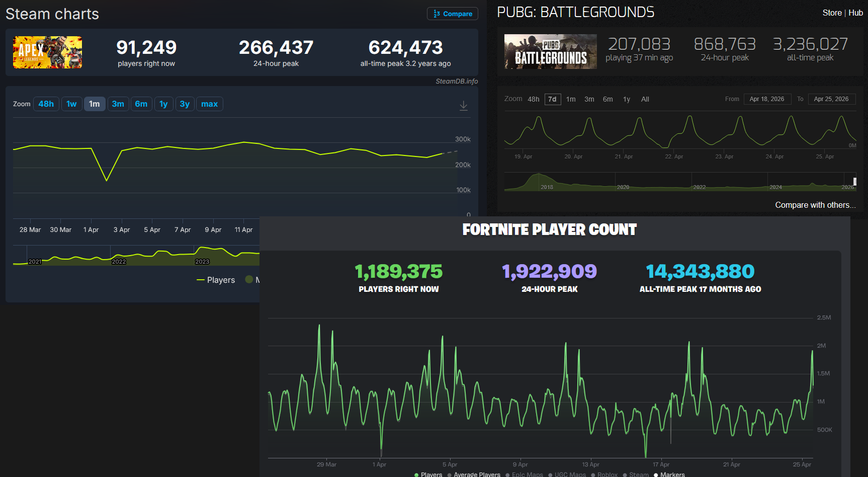Click Compare with others link on PUBG
Viewport: 868px width, 477px height.
tap(815, 205)
